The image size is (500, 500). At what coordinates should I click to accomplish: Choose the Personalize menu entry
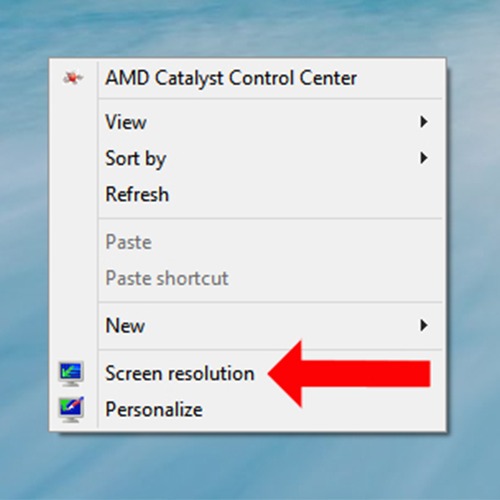coord(247,409)
